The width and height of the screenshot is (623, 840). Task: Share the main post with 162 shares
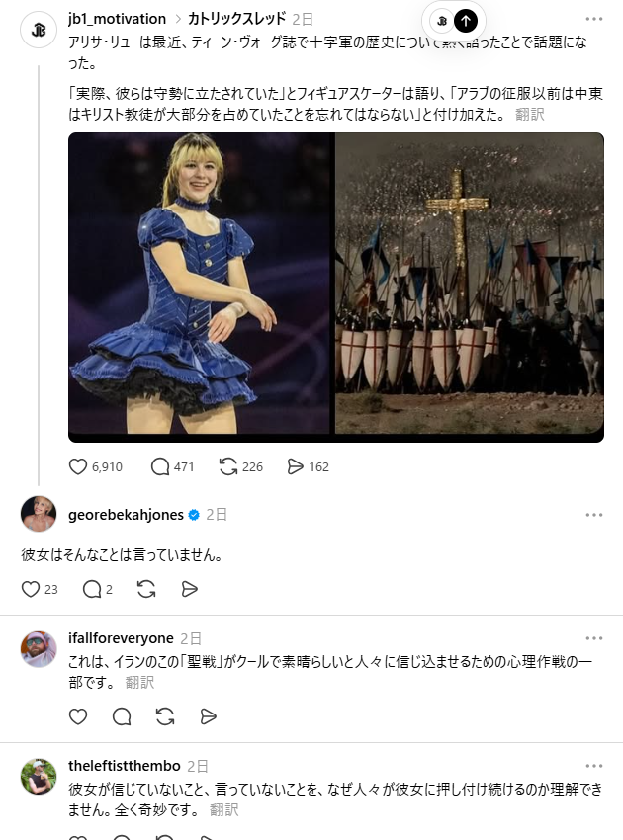click(x=296, y=466)
